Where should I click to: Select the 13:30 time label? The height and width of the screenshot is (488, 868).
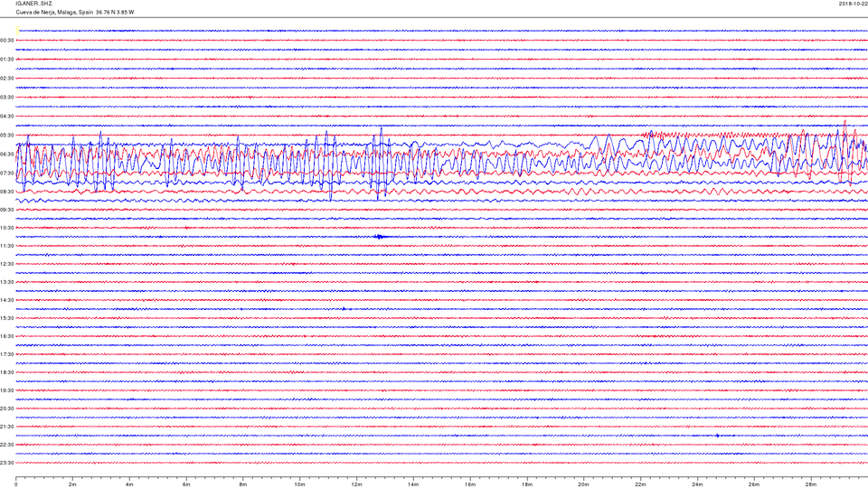(x=6, y=282)
